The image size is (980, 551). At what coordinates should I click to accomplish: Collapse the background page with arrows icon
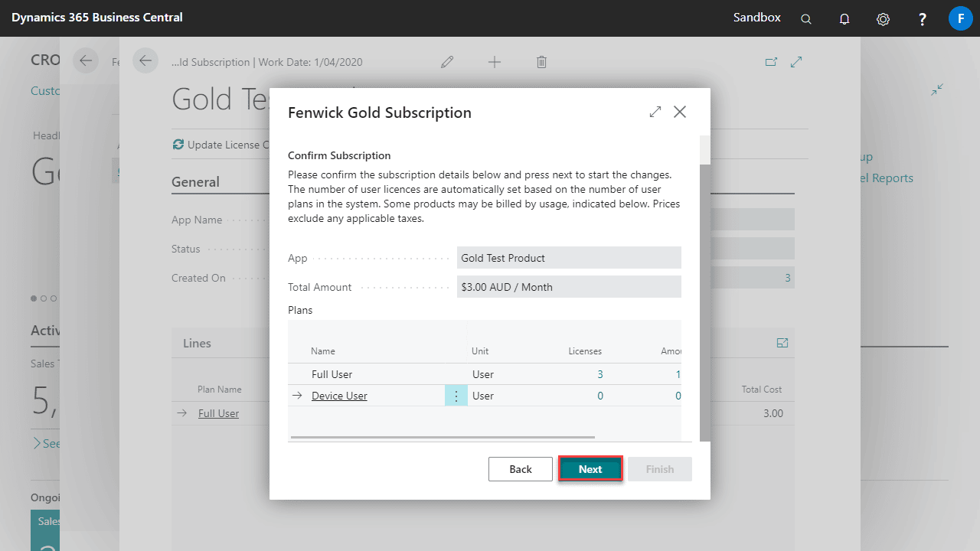[937, 90]
